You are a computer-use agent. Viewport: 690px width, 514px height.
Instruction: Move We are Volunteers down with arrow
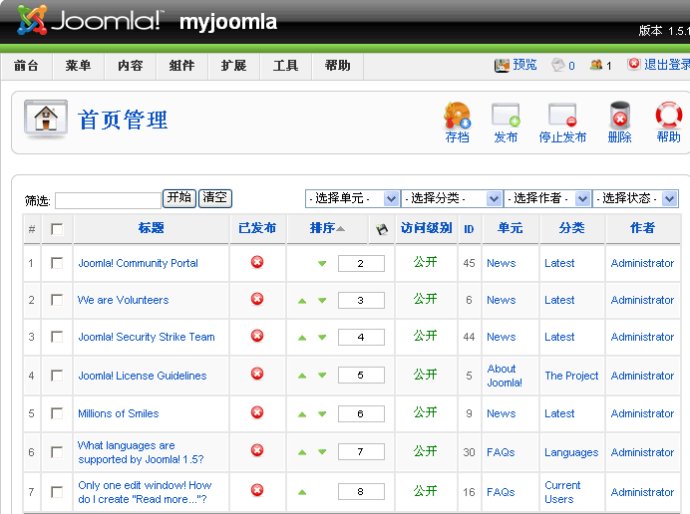coord(322,301)
